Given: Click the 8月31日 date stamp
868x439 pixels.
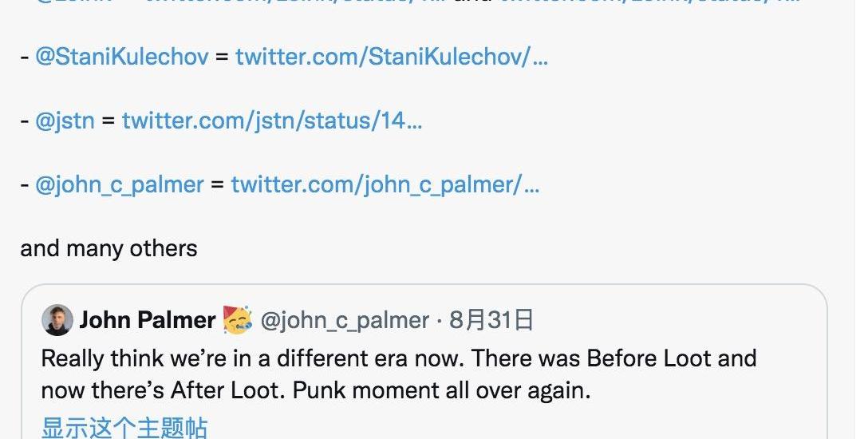Looking at the screenshot, I should (x=491, y=320).
